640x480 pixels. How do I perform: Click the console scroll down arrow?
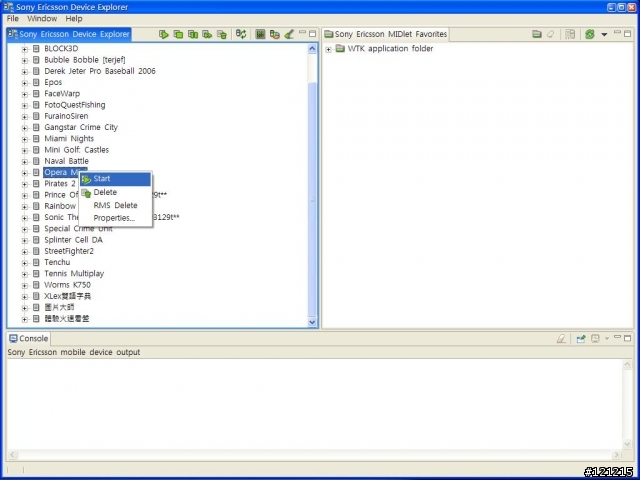pos(627,444)
